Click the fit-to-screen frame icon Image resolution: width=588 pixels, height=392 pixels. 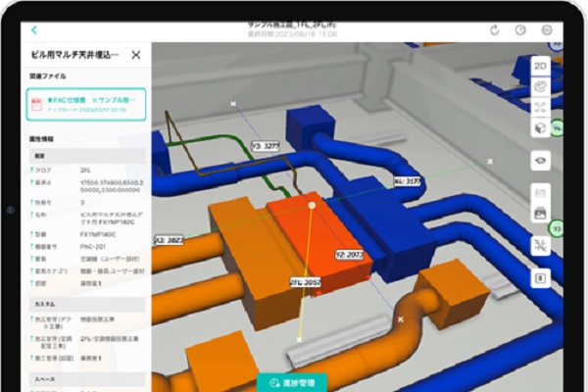539,107
